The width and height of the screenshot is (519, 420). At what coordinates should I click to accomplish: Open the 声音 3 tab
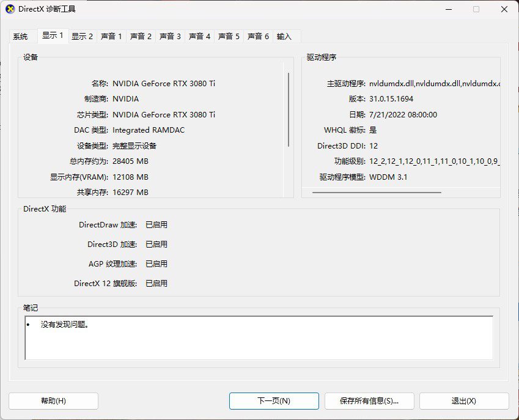(x=170, y=36)
